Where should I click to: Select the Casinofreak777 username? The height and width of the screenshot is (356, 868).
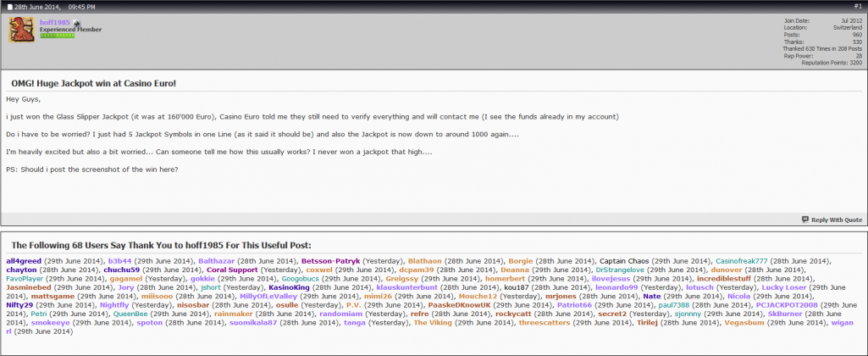point(742,260)
